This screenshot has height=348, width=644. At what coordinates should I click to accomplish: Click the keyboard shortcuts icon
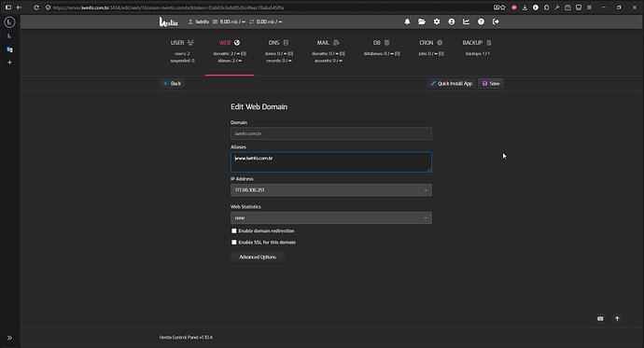pyautogui.click(x=600, y=318)
